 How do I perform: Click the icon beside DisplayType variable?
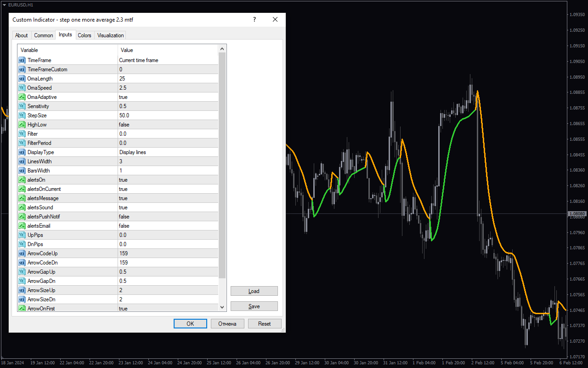[x=22, y=152]
